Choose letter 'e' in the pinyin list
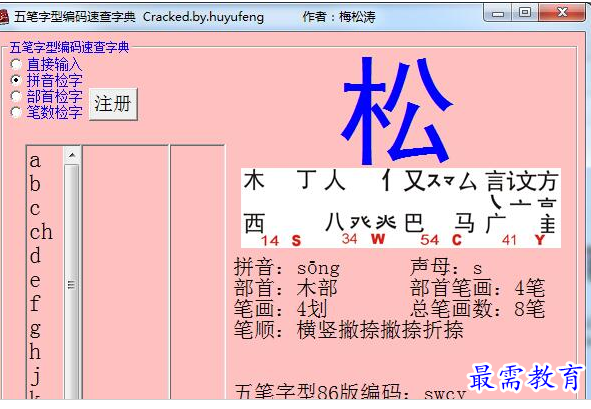 coord(35,280)
